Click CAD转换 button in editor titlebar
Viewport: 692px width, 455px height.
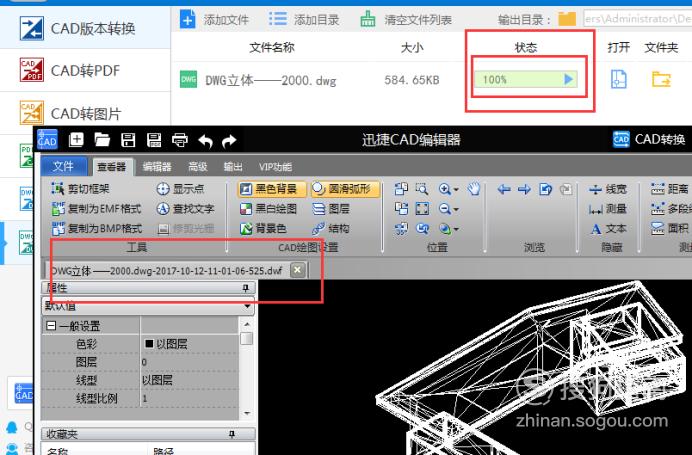point(649,139)
